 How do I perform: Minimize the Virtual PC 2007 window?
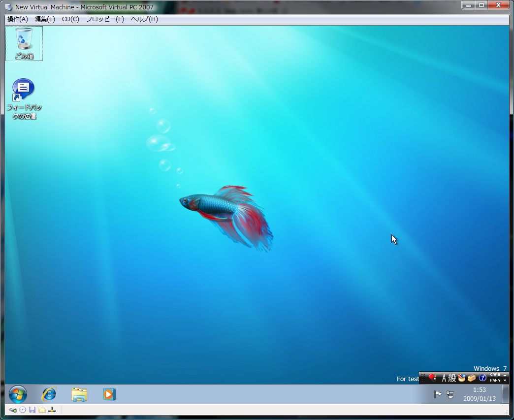(469, 5)
